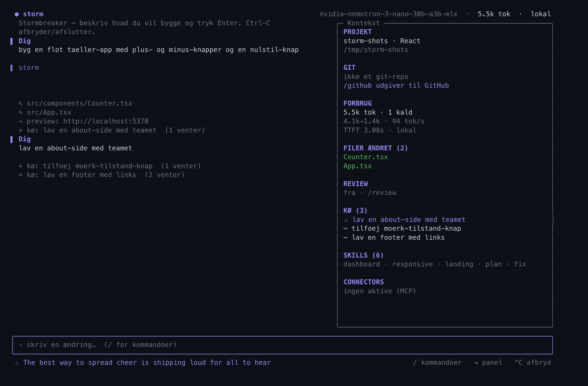Image resolution: width=588 pixels, height=386 pixels.
Task: Click the model name nvidia-nemotron-3-nano-30b-a3b-mlx
Action: tap(388, 14)
